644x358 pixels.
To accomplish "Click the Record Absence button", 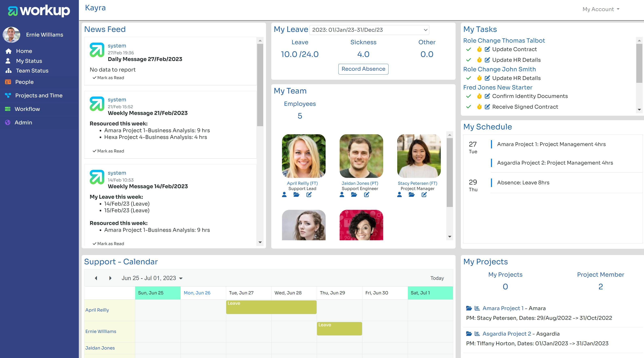I will tap(363, 69).
